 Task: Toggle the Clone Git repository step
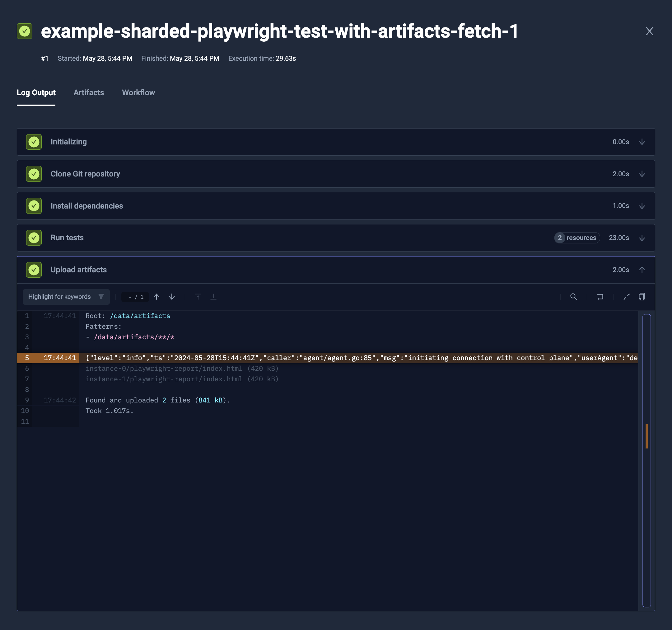coord(642,173)
